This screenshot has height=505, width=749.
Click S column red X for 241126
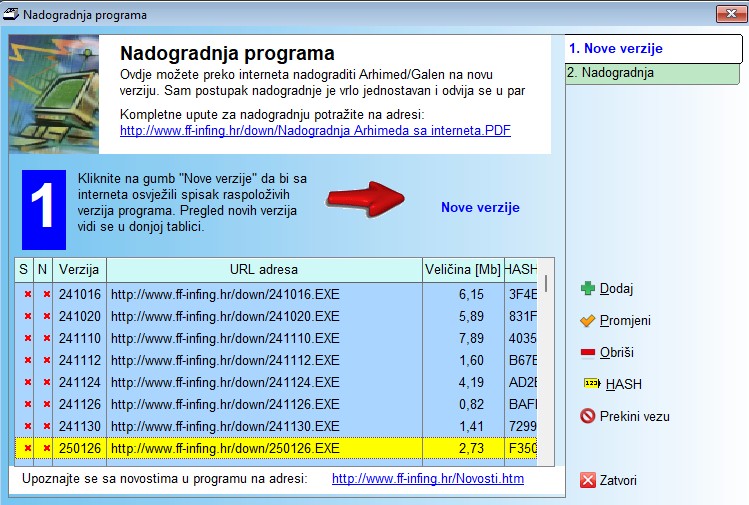28,404
